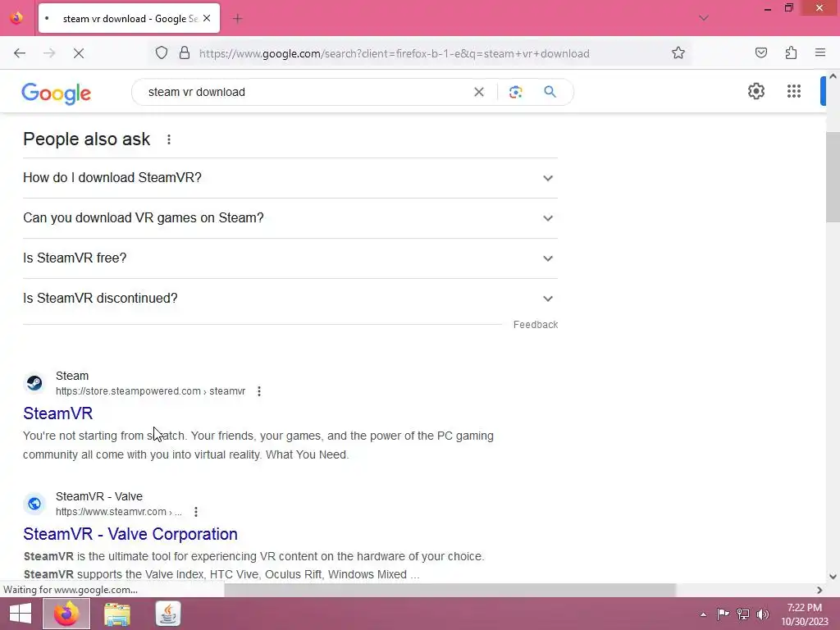Image resolution: width=840 pixels, height=630 pixels.
Task: Click the vertical scrollbar thumb
Action: click(833, 177)
